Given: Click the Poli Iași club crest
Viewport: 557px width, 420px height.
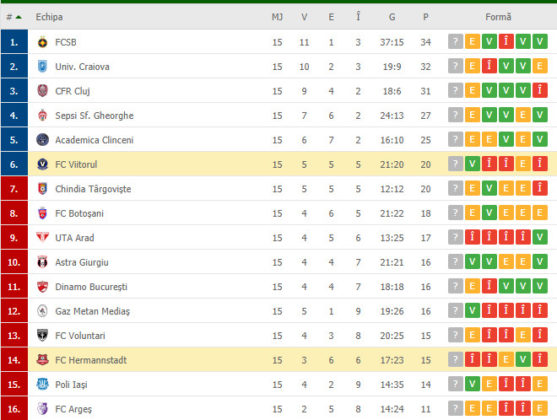Looking at the screenshot, I should (43, 384).
